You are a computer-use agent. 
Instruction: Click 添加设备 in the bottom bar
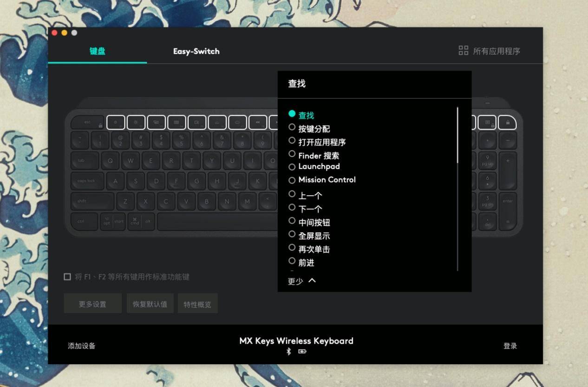pyautogui.click(x=82, y=346)
